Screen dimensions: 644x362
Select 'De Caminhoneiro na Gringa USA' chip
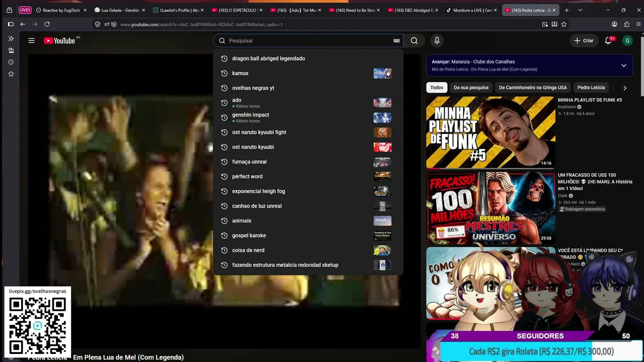point(533,87)
